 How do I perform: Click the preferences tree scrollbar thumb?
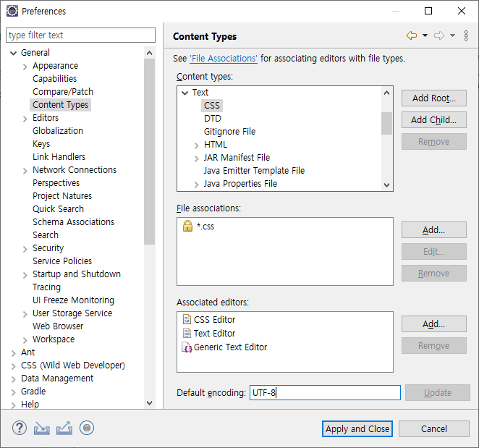click(x=149, y=151)
